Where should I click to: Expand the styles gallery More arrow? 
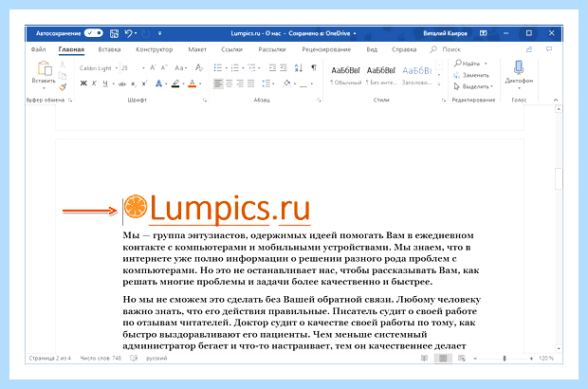[439, 84]
